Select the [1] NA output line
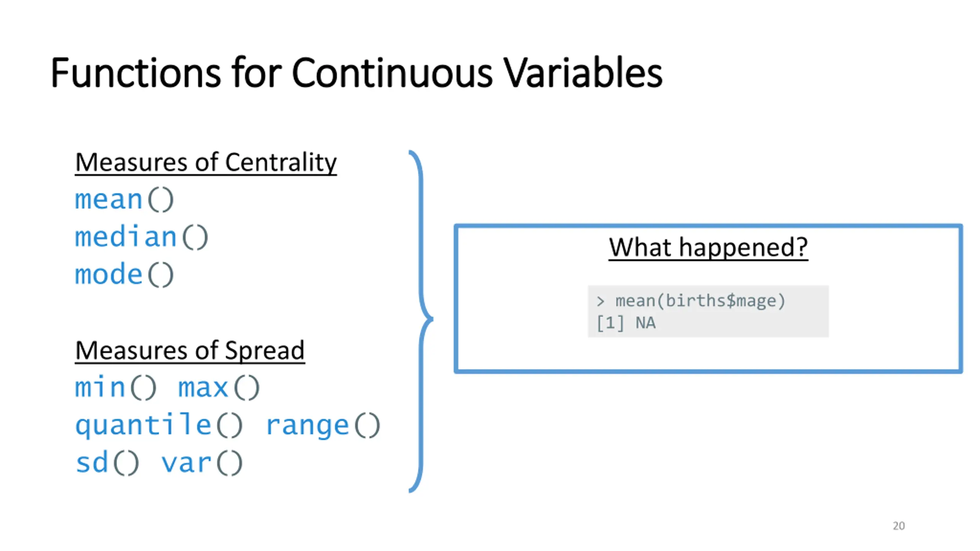 pos(626,323)
